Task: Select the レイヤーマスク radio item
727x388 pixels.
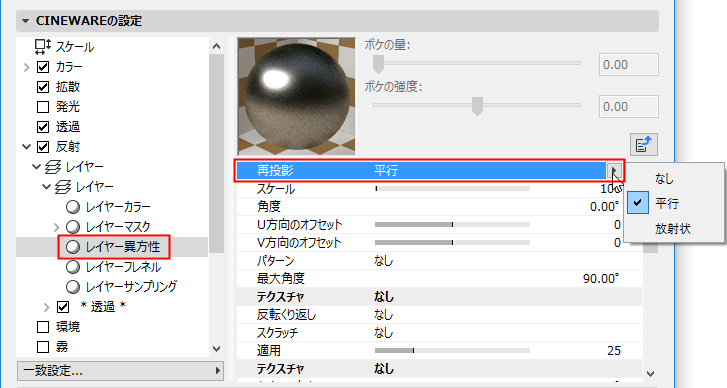Action: pyautogui.click(x=73, y=227)
